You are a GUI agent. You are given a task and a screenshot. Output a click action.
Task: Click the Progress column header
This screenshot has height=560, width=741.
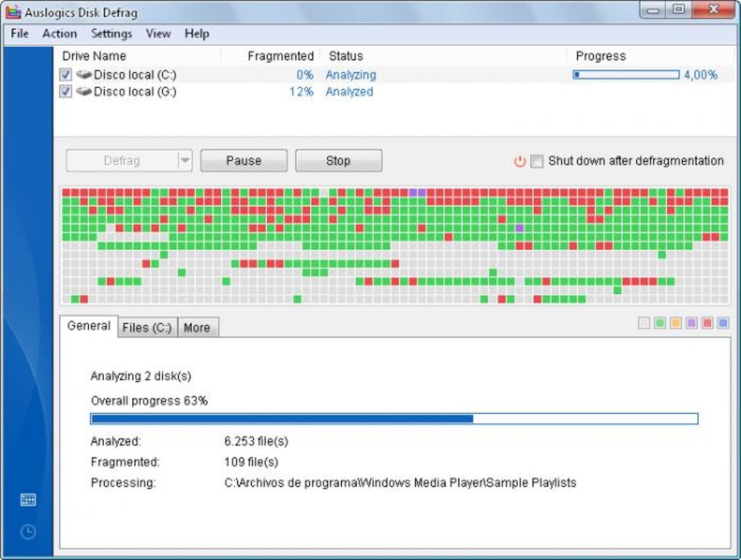pos(601,56)
